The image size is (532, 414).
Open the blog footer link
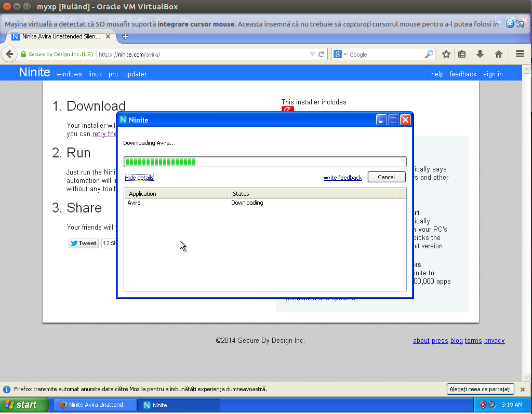click(x=456, y=340)
